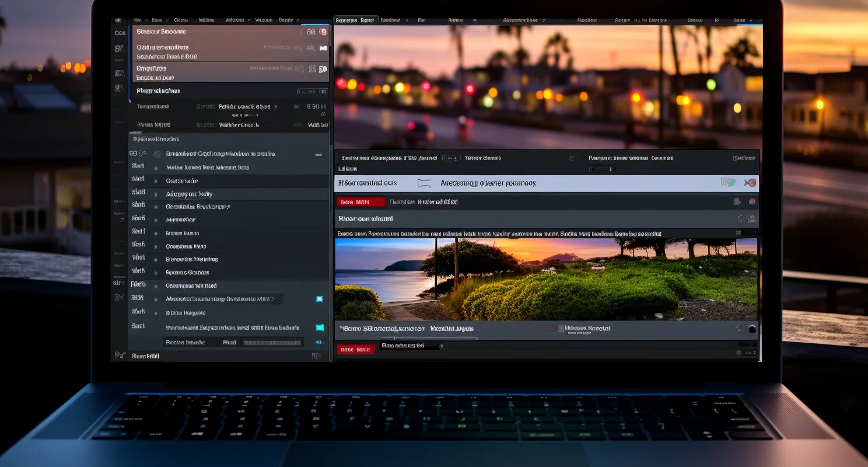Click the white bookmark icon in second highlighted row
Viewport: 868px width, 467px height.
pyautogui.click(x=323, y=48)
